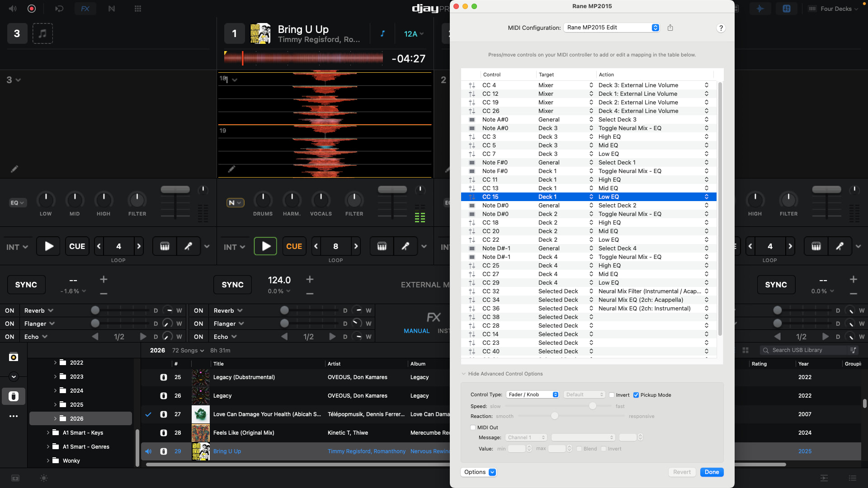
Task: Adjust the Speed slider handle
Action: pyautogui.click(x=592, y=406)
